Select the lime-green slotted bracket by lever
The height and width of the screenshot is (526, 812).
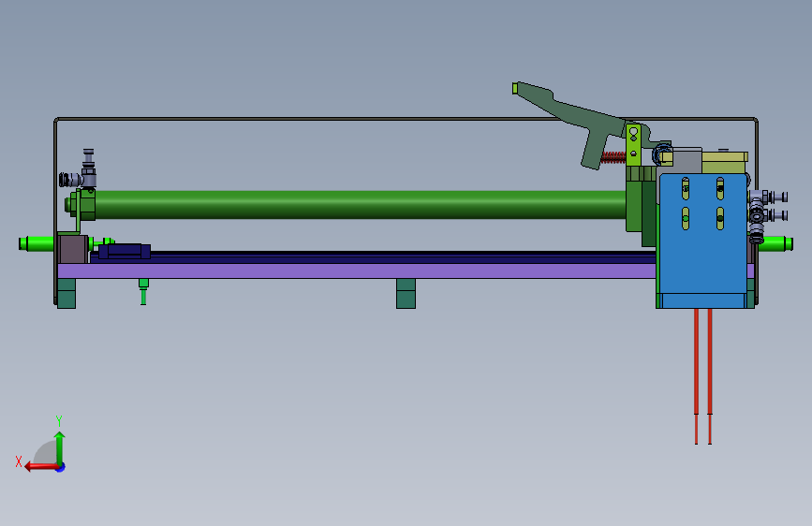pyautogui.click(x=633, y=144)
